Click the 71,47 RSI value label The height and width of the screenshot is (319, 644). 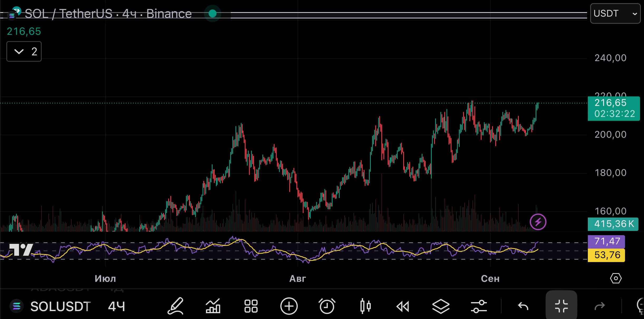[x=606, y=241]
